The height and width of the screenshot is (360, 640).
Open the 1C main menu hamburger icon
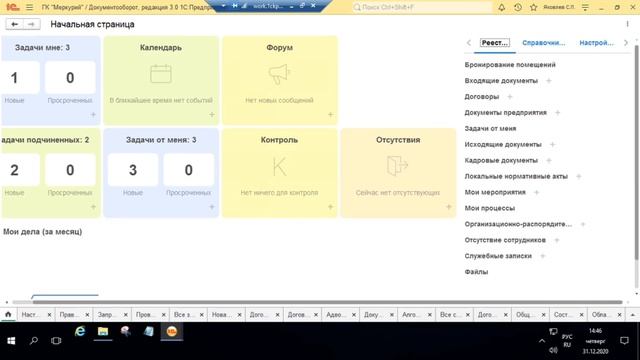29,7
